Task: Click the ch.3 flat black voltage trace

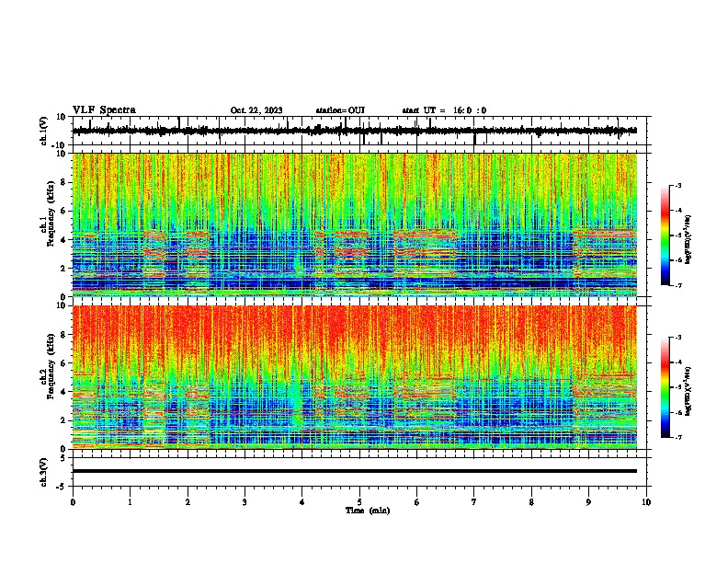Action: (x=355, y=471)
